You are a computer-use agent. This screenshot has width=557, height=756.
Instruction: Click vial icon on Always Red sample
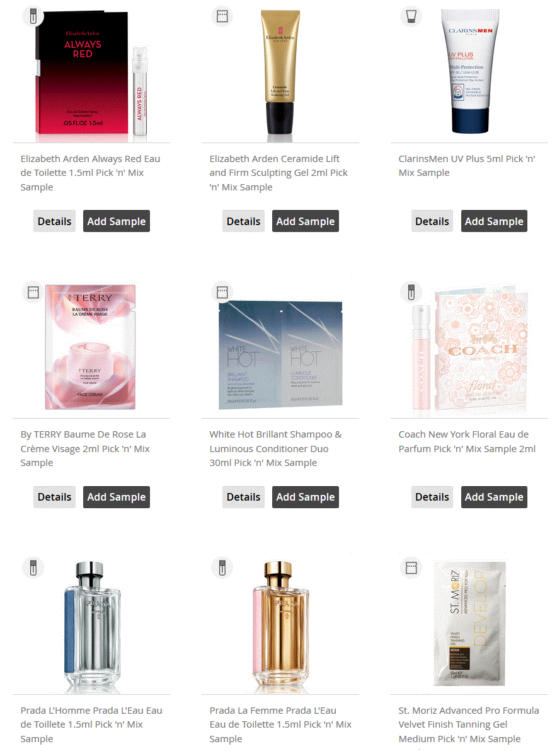click(33, 16)
